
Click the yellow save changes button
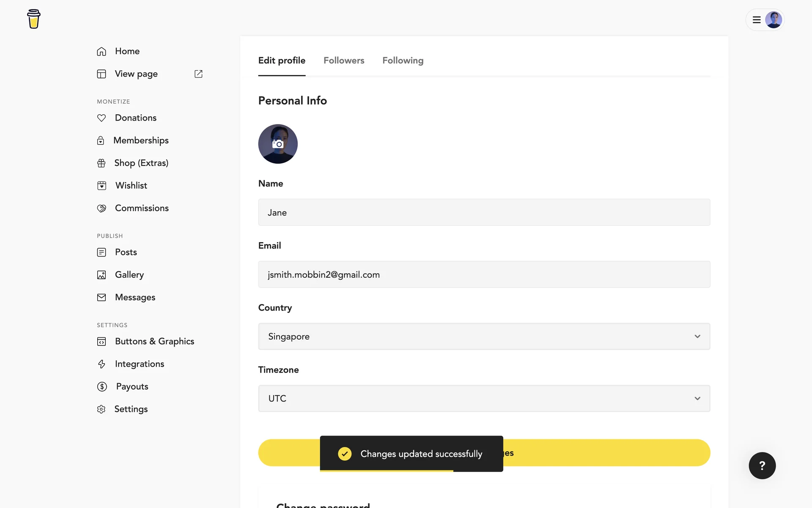point(605,453)
